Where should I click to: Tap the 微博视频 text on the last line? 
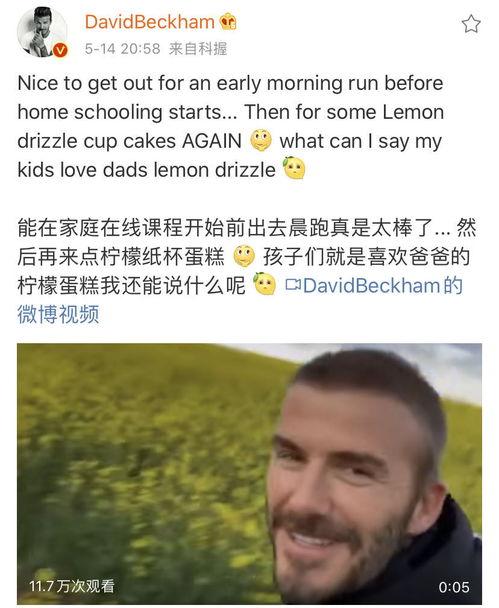pyautogui.click(x=58, y=314)
